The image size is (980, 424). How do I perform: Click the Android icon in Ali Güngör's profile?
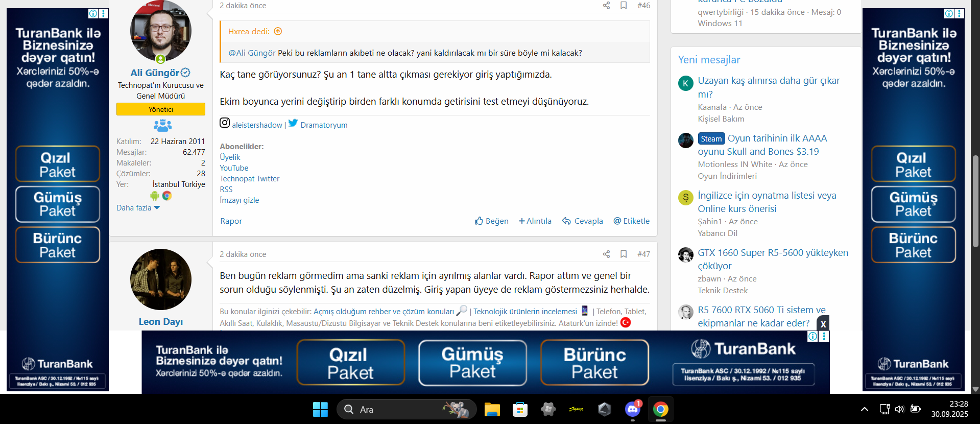click(x=155, y=196)
